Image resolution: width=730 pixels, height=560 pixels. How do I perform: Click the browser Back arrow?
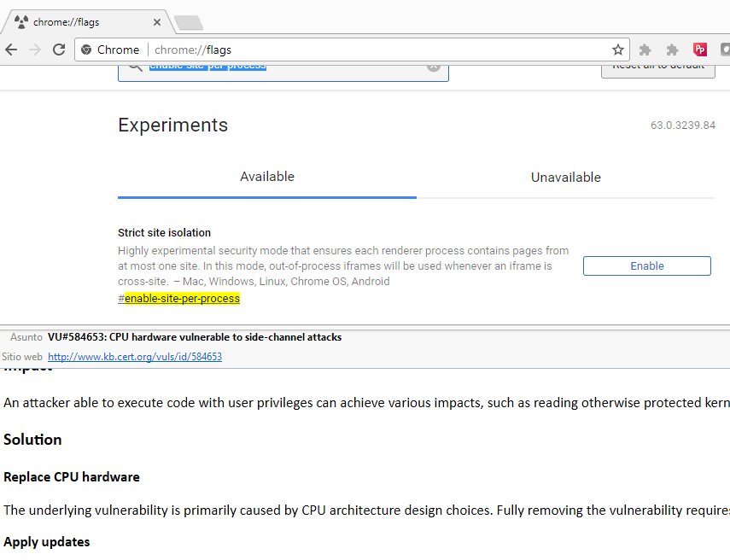click(11, 50)
